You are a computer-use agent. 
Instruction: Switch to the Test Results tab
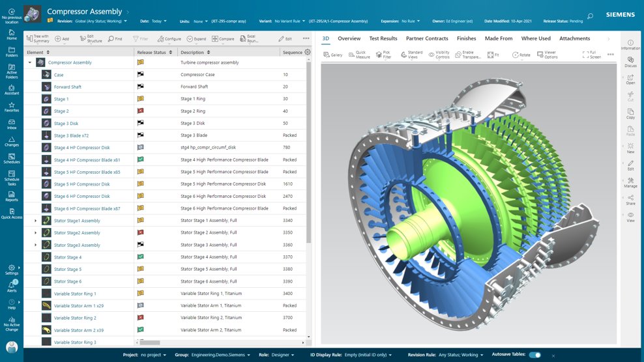click(x=383, y=38)
